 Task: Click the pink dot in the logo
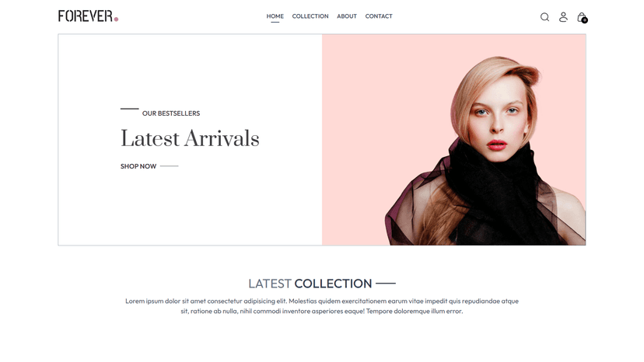coord(116,19)
